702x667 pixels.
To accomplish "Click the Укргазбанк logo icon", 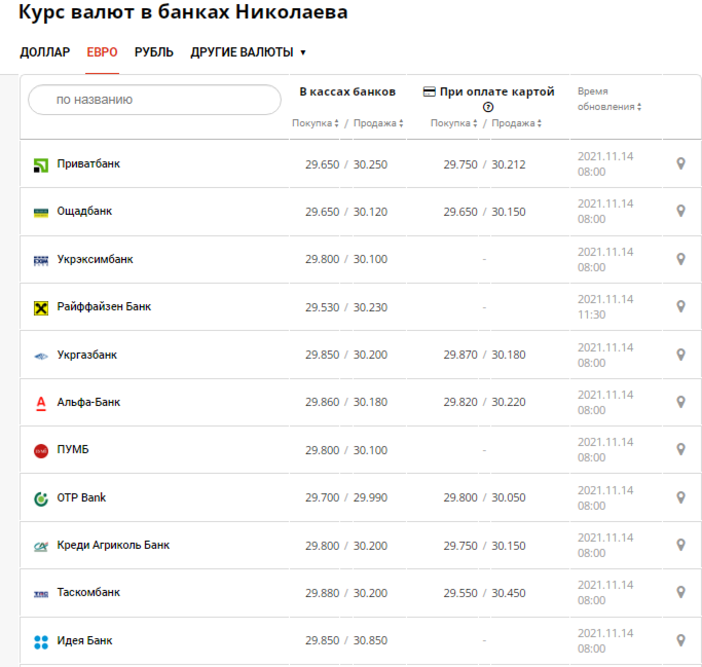I will click(41, 356).
